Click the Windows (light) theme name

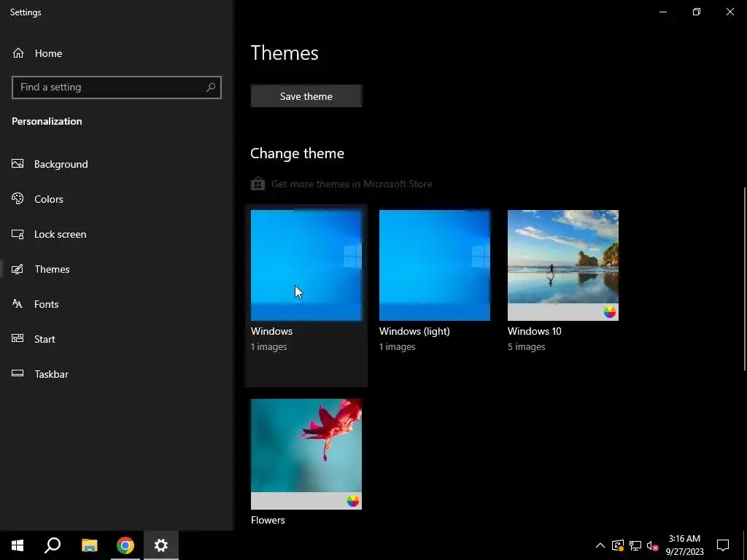pos(414,331)
